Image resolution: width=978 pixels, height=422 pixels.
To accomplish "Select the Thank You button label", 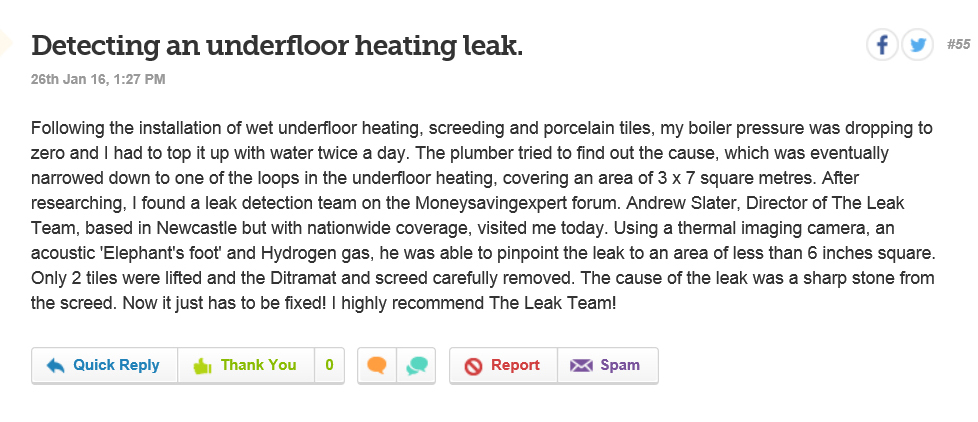I will click(x=258, y=365).
